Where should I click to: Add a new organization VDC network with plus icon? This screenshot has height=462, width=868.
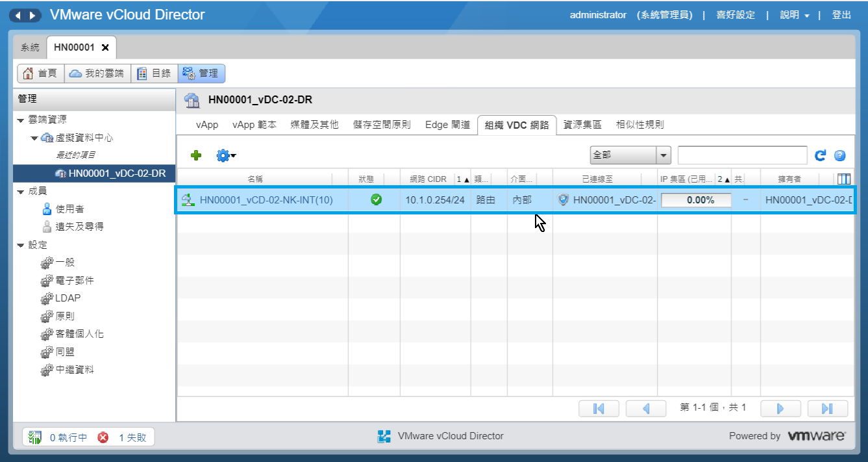[x=196, y=155]
